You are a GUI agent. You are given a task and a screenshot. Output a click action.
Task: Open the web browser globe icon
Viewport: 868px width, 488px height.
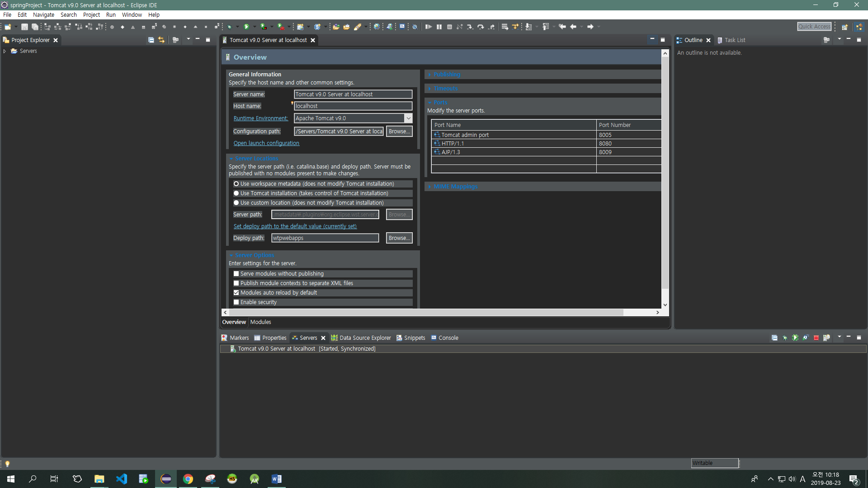pyautogui.click(x=377, y=27)
